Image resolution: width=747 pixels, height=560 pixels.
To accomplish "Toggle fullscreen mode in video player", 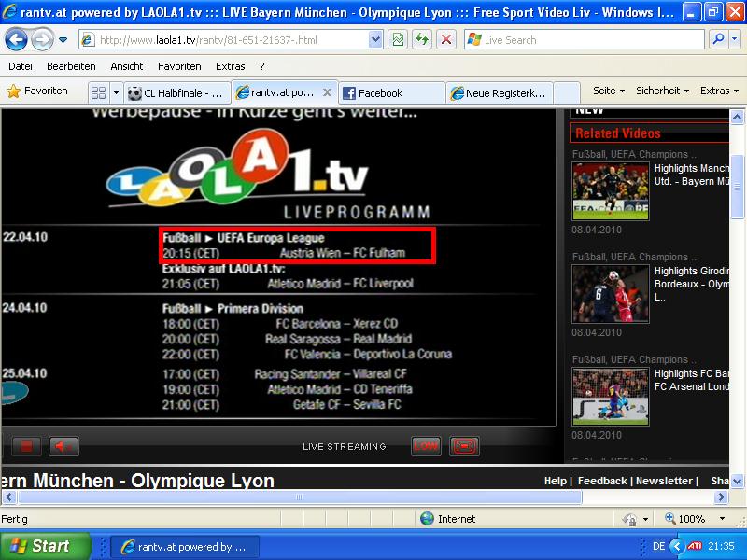I will coord(464,446).
